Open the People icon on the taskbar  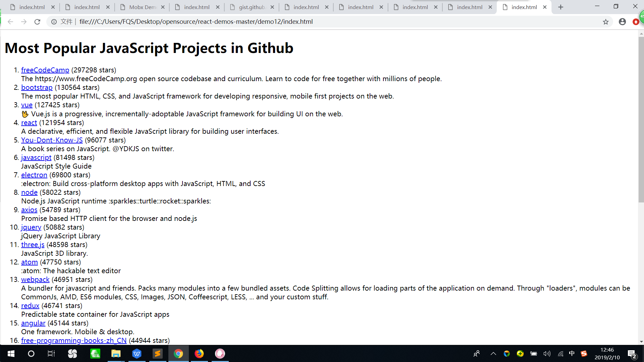click(x=477, y=354)
